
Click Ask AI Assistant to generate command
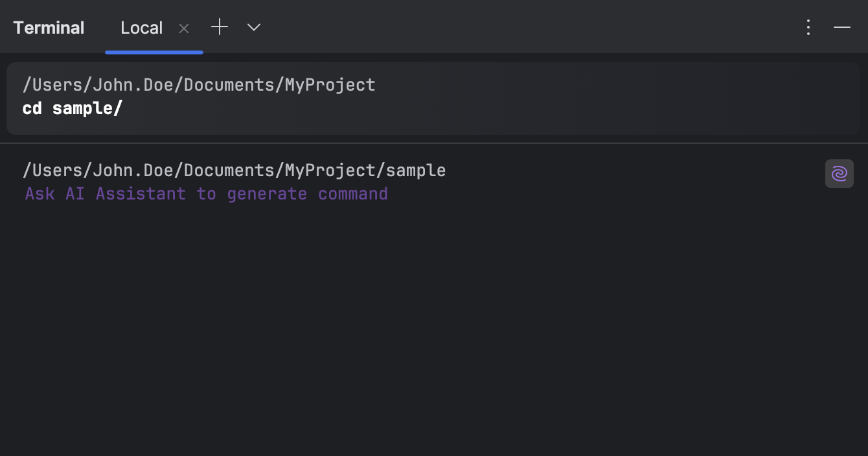[206, 193]
